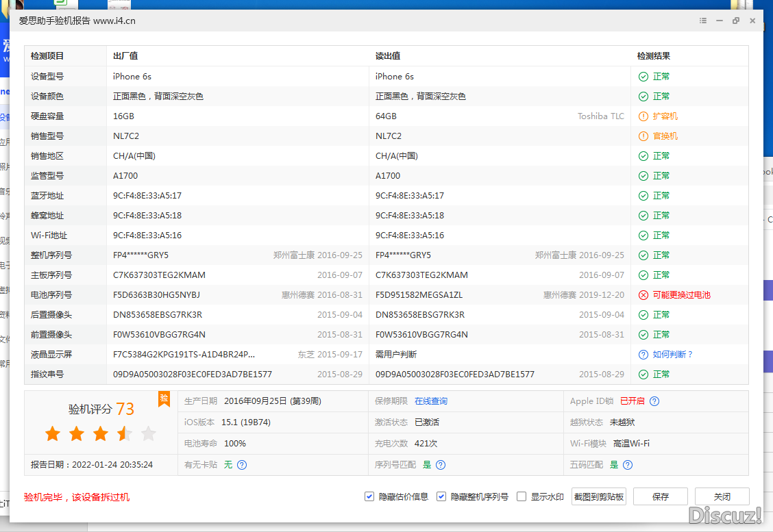Uncheck the 隐藏整机序列号 checkbox
Viewport: 773px width, 532px height.
click(x=441, y=496)
